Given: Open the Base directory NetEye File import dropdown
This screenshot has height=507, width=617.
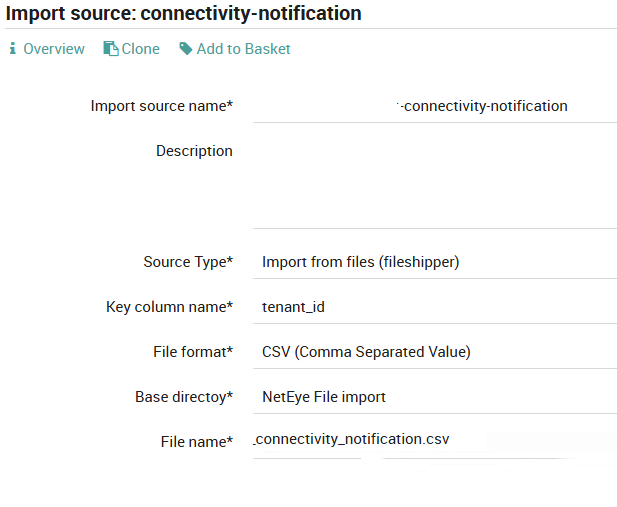Looking at the screenshot, I should point(435,397).
